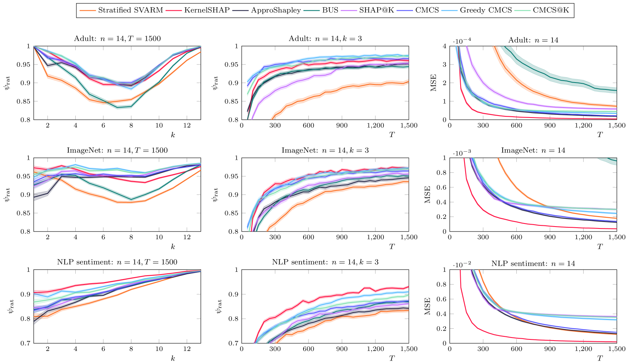Image resolution: width=632 pixels, height=364 pixels.
Task: Toggle the BUS legend entry label
Action: [330, 10]
